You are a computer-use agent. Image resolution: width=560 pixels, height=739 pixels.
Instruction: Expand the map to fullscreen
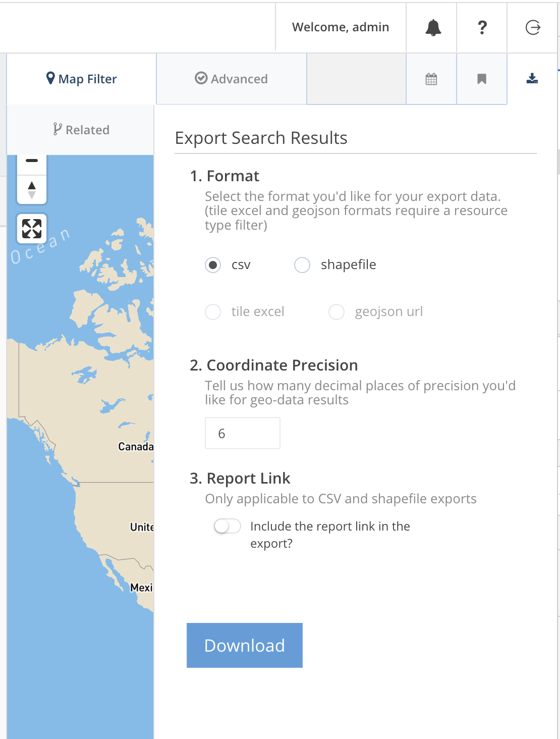pos(31,229)
